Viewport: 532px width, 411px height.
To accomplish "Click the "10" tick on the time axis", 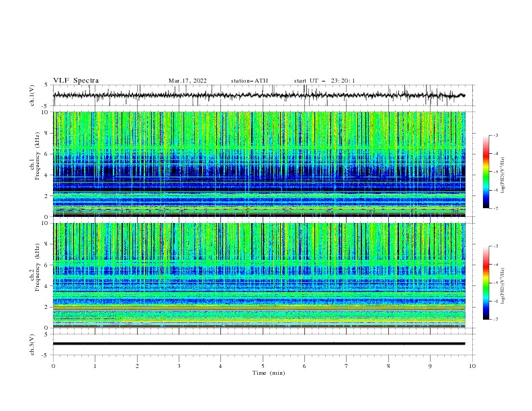I will [472, 366].
